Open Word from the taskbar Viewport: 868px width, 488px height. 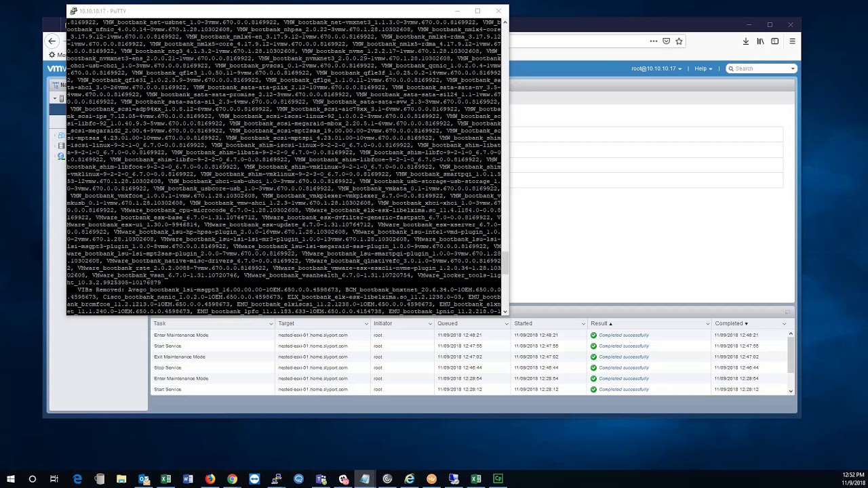[188, 479]
